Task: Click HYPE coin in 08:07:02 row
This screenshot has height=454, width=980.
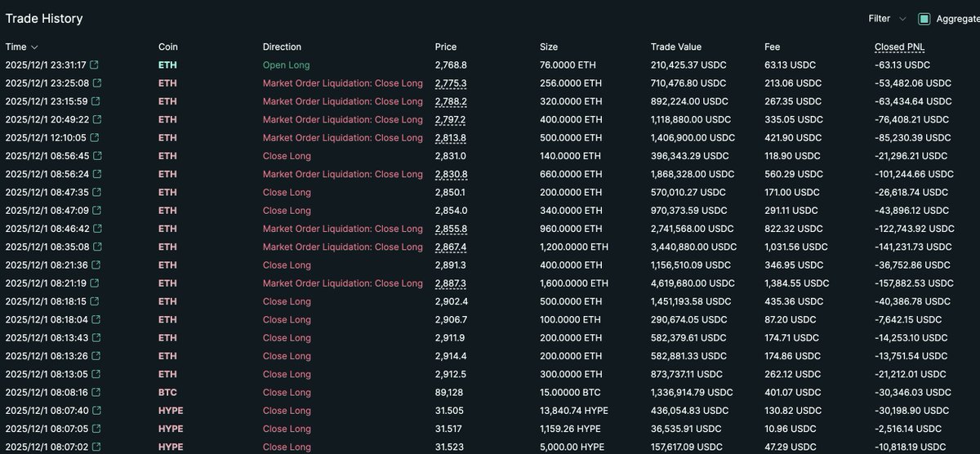Action: point(171,447)
